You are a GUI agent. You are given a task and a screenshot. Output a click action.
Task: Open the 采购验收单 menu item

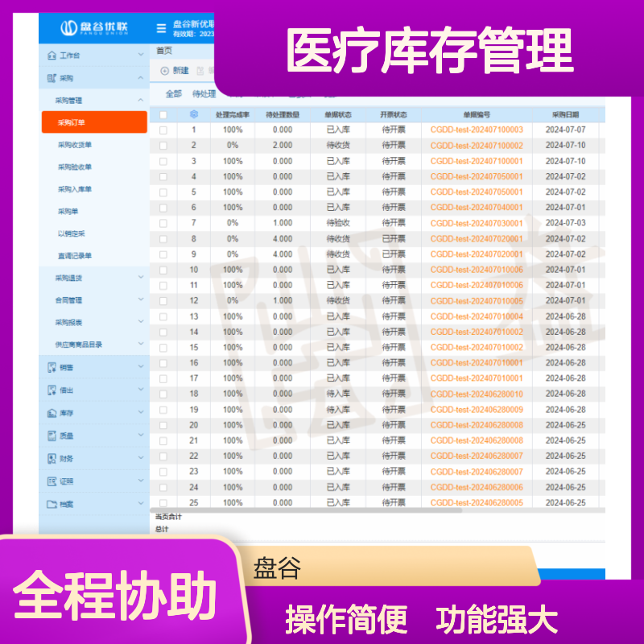pos(75,167)
